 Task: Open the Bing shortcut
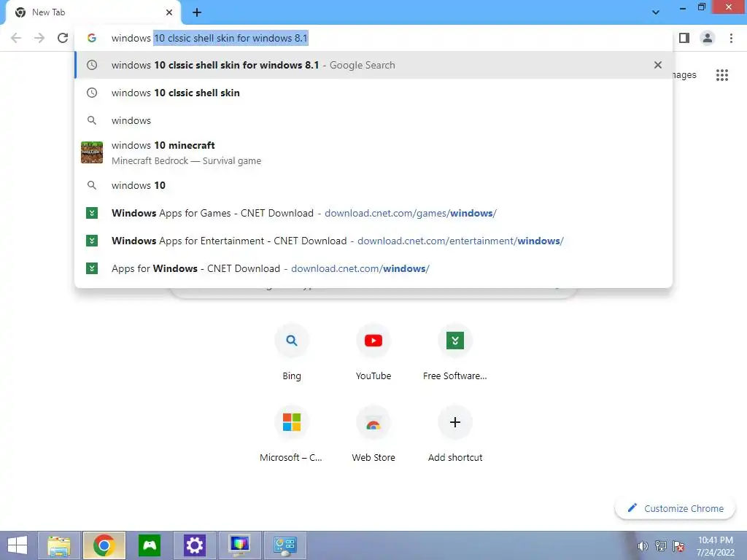[x=292, y=352]
